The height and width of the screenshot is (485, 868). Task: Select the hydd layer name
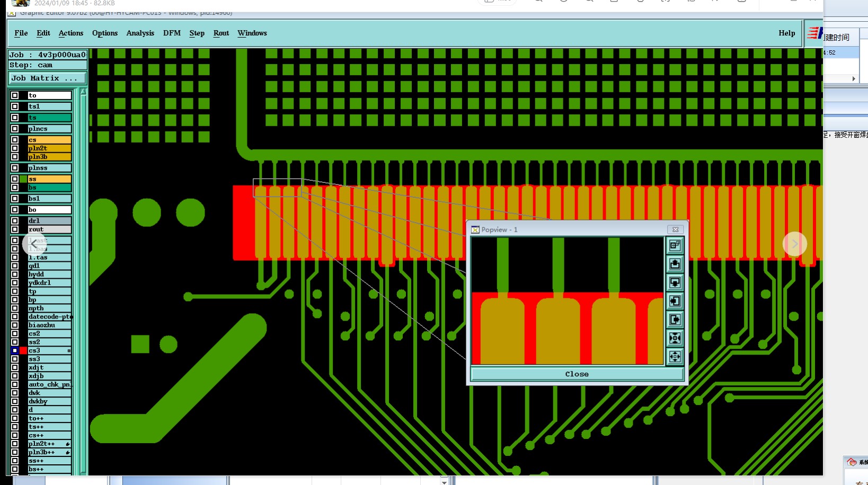point(49,274)
